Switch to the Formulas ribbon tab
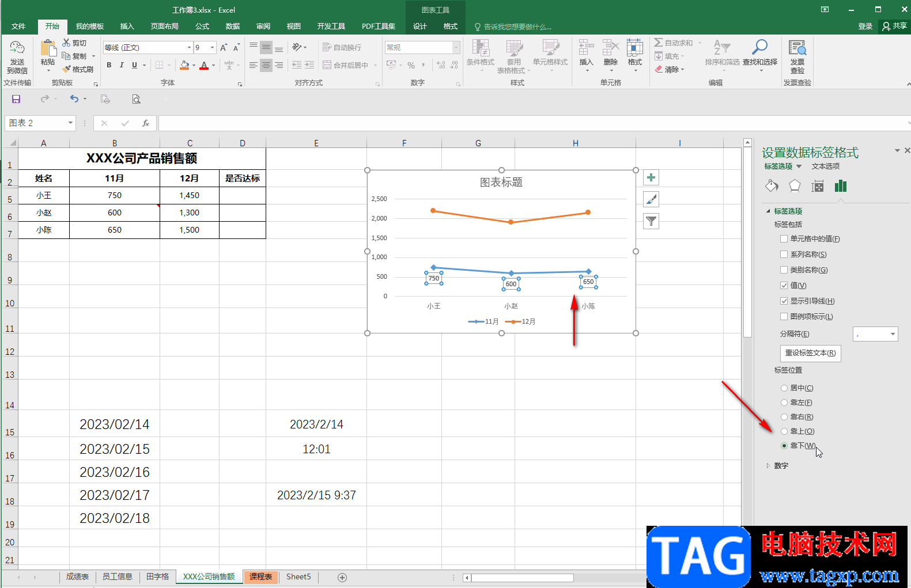 [202, 26]
